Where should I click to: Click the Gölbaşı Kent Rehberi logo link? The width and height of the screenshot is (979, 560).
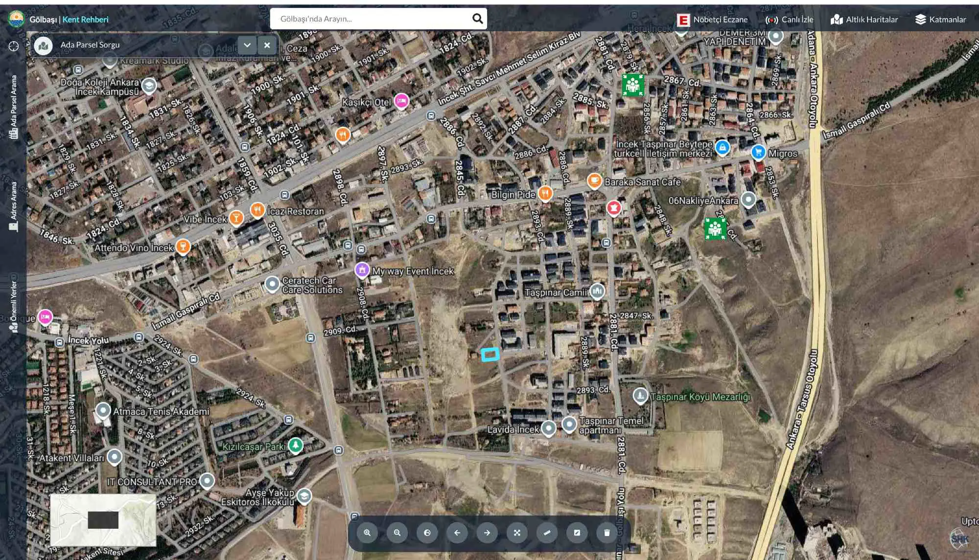click(59, 19)
